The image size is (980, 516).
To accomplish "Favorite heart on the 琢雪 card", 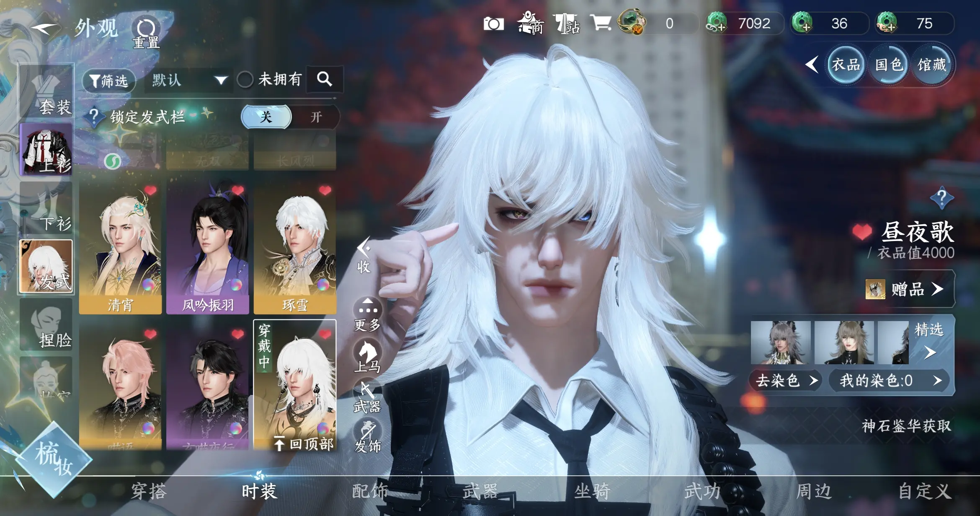I will pyautogui.click(x=325, y=191).
